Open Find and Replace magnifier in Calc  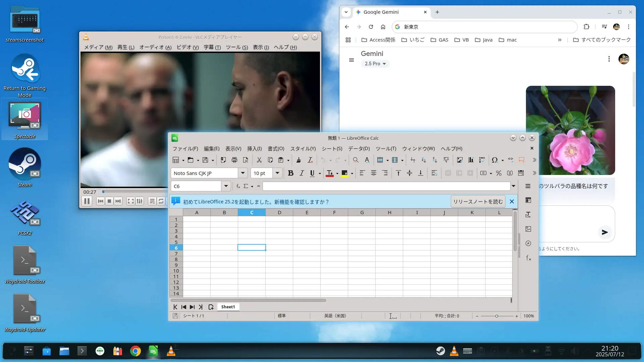(356, 160)
